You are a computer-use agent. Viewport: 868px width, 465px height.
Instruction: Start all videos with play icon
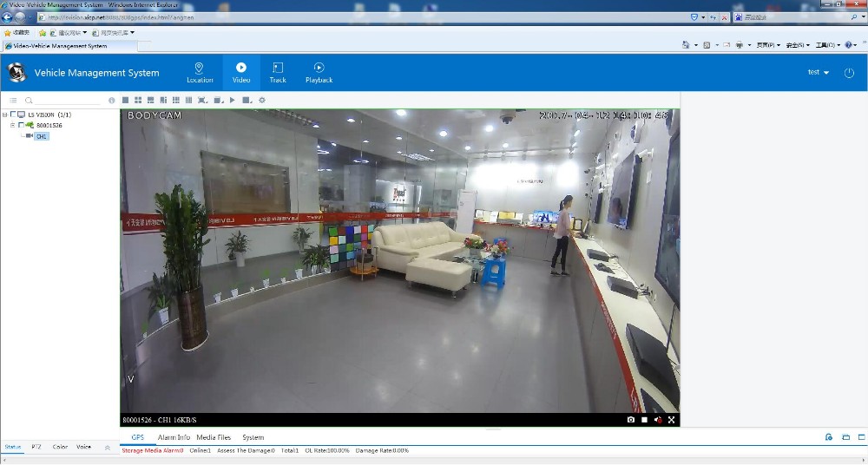click(x=233, y=100)
